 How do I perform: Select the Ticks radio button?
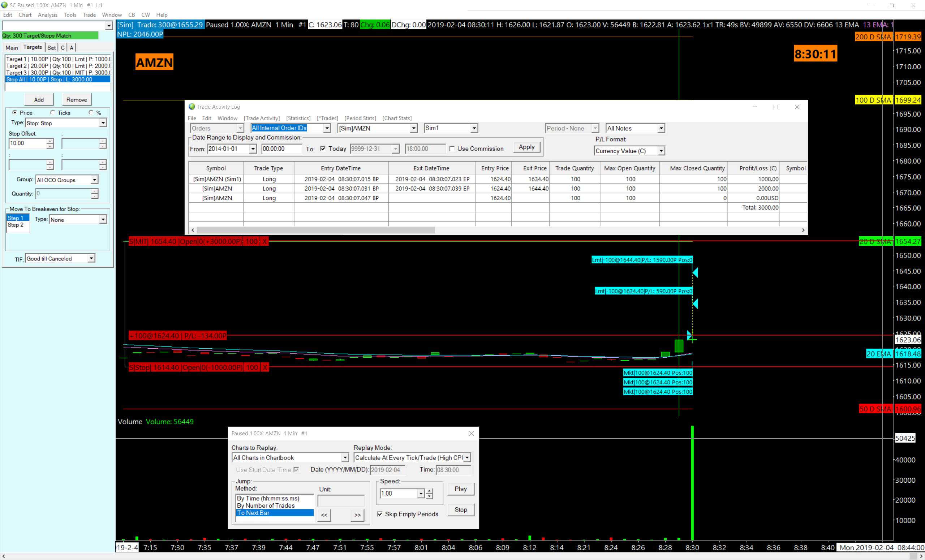point(52,113)
